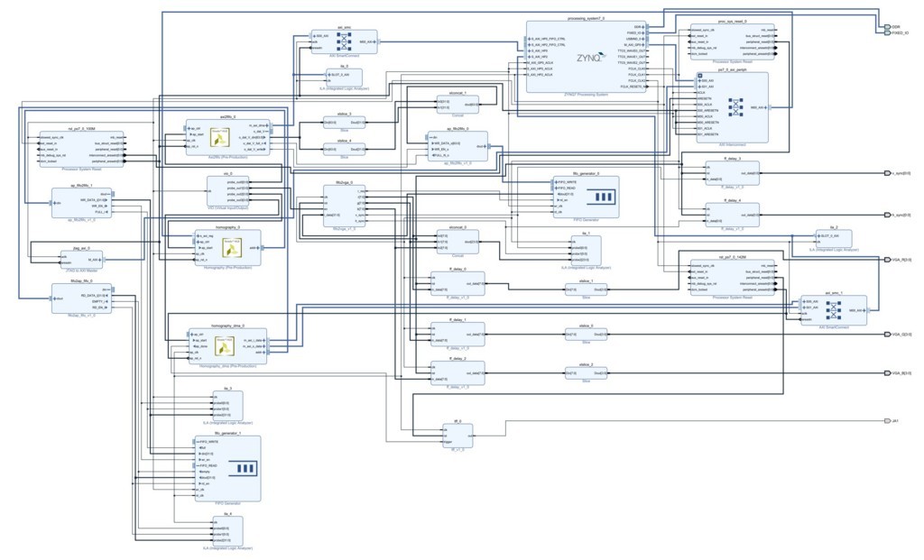Expand SLOT_0_AXI interface on ila_0
Screen dimensions: 924x560
(x=328, y=75)
